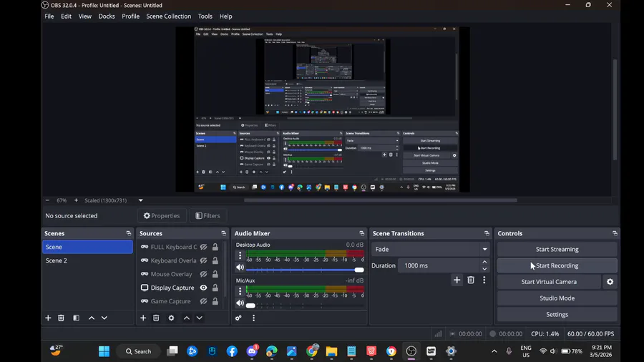
Task: Open OBS Settings button
Action: [557, 314]
